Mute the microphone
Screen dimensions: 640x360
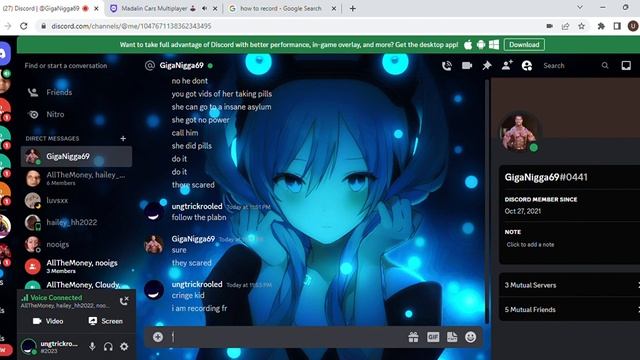click(92, 347)
